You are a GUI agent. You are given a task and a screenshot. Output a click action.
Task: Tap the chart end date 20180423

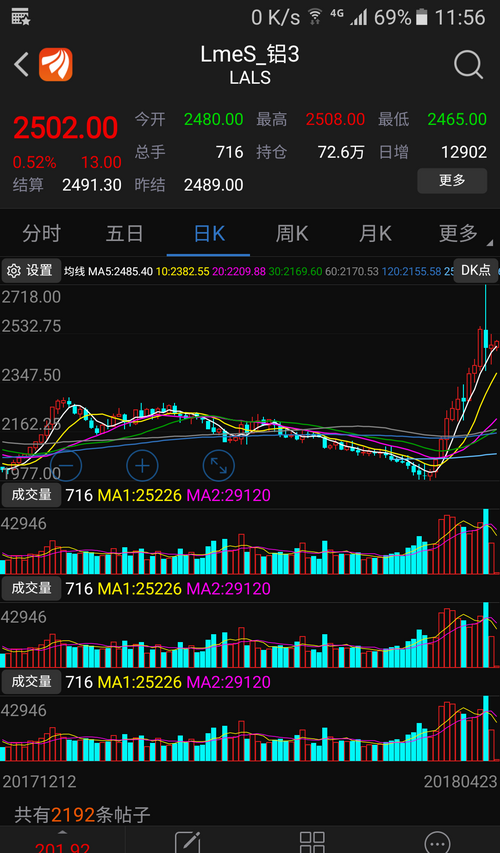tap(460, 782)
